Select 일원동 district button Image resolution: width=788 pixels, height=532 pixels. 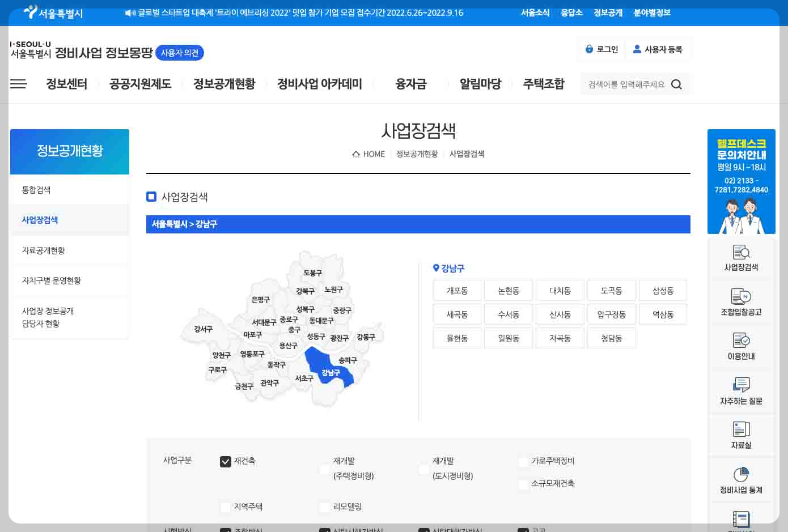[x=509, y=338]
